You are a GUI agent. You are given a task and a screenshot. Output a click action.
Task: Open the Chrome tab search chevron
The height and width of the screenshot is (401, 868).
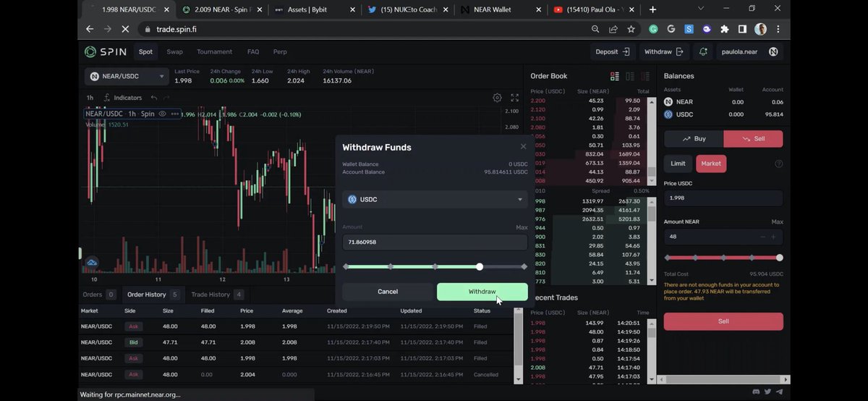click(x=700, y=9)
